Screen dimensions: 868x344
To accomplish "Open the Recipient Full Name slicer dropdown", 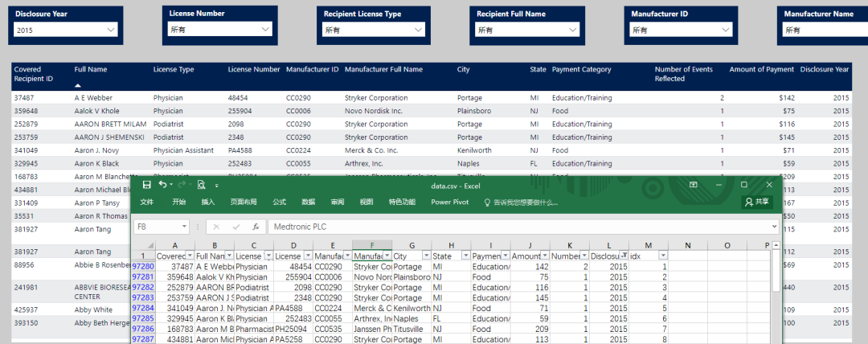I will (x=527, y=30).
